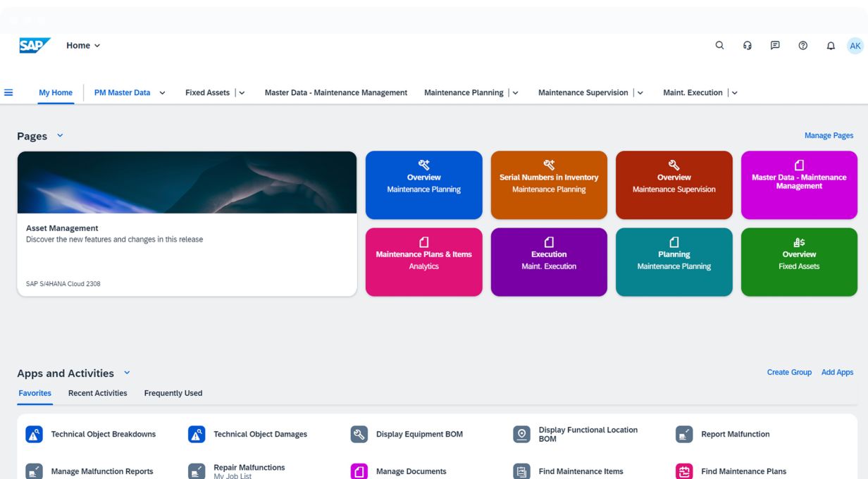Open the hamburger navigation menu icon

(x=8, y=92)
